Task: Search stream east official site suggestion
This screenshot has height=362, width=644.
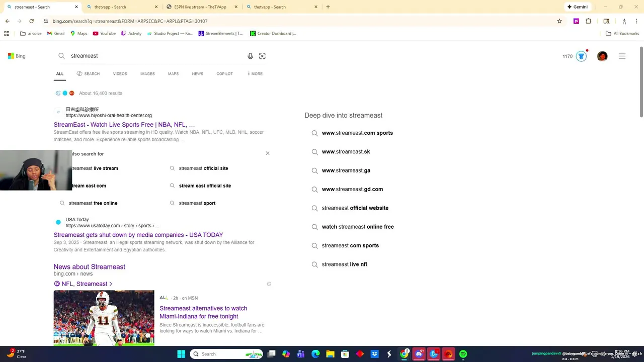Action: pyautogui.click(x=205, y=186)
